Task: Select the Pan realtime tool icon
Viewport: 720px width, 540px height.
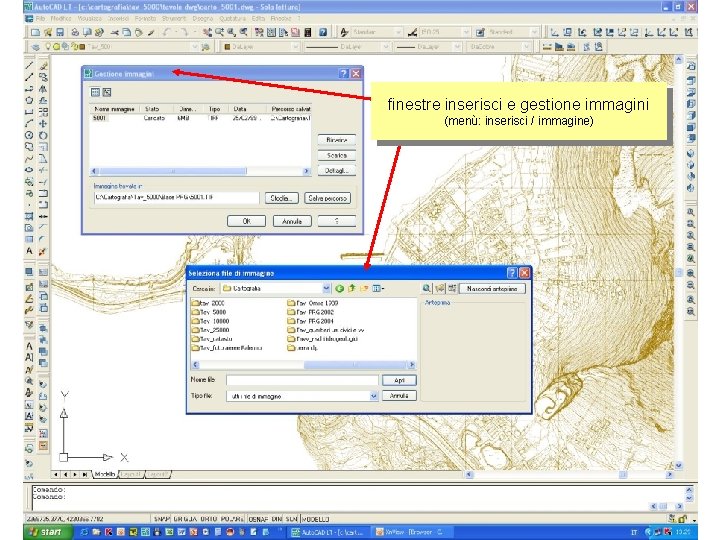Action: [x=208, y=32]
